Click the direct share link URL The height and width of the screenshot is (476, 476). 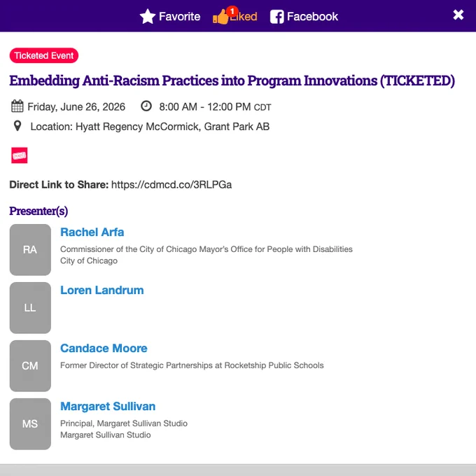coord(171,185)
